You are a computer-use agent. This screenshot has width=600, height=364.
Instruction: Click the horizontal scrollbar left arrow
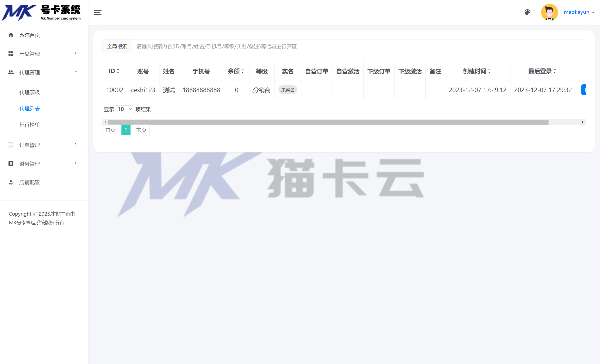pyautogui.click(x=105, y=122)
